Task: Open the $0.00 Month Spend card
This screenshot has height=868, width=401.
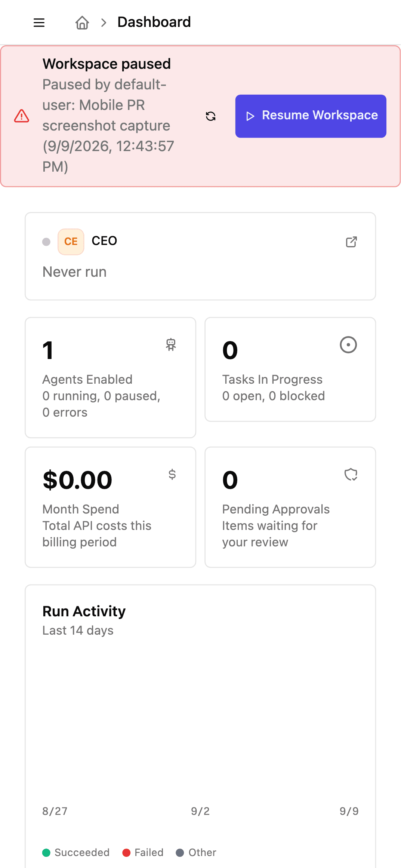Action: (x=111, y=507)
